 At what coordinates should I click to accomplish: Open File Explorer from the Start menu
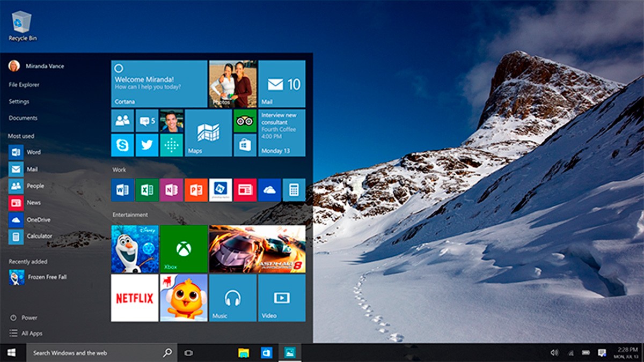(x=24, y=84)
